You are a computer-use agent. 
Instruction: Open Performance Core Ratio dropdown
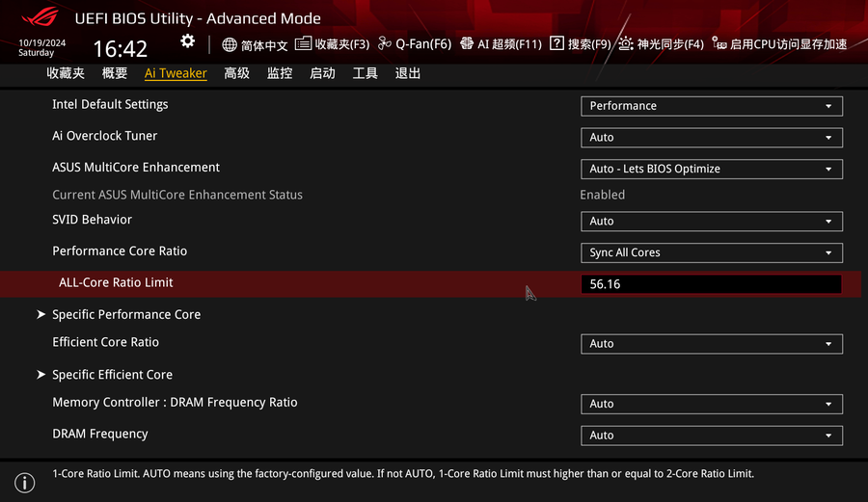(712, 252)
